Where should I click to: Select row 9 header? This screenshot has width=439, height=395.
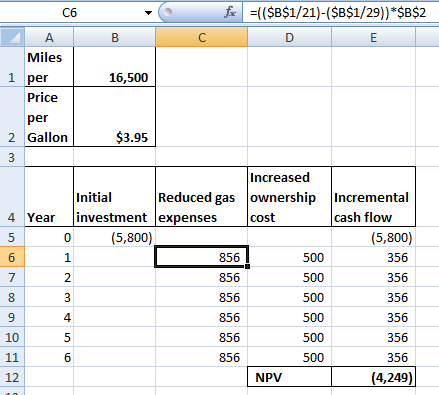[12, 317]
